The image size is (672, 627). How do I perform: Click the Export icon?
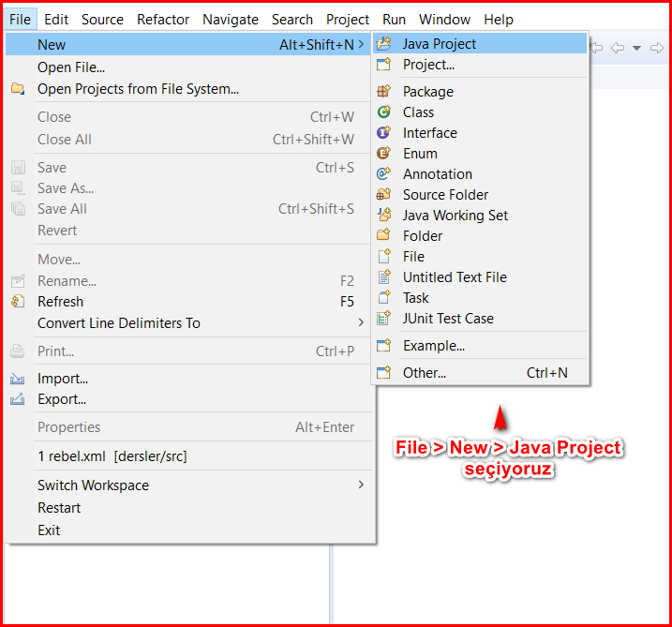[18, 399]
